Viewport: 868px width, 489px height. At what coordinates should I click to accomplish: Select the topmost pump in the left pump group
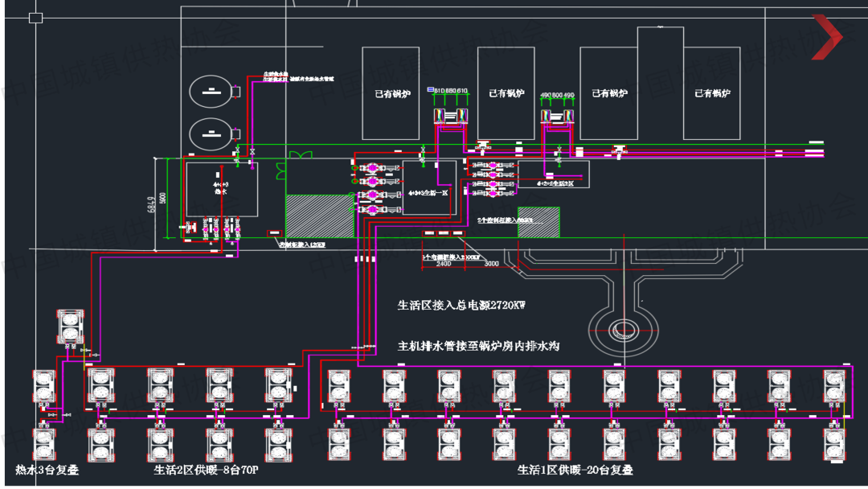374,169
